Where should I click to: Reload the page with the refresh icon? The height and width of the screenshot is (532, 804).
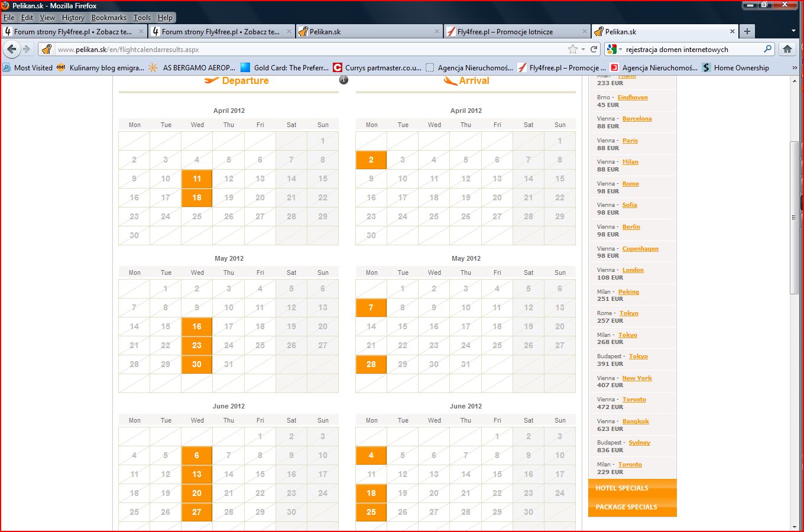[594, 49]
